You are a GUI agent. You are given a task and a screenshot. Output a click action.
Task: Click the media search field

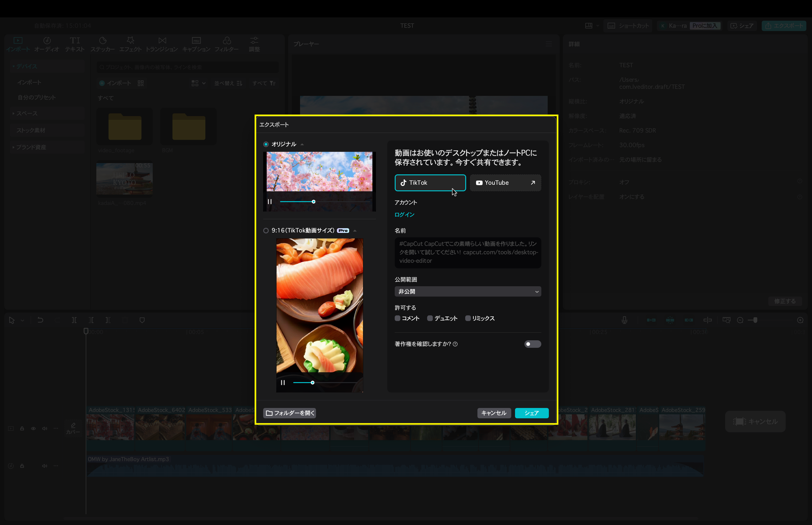187,67
